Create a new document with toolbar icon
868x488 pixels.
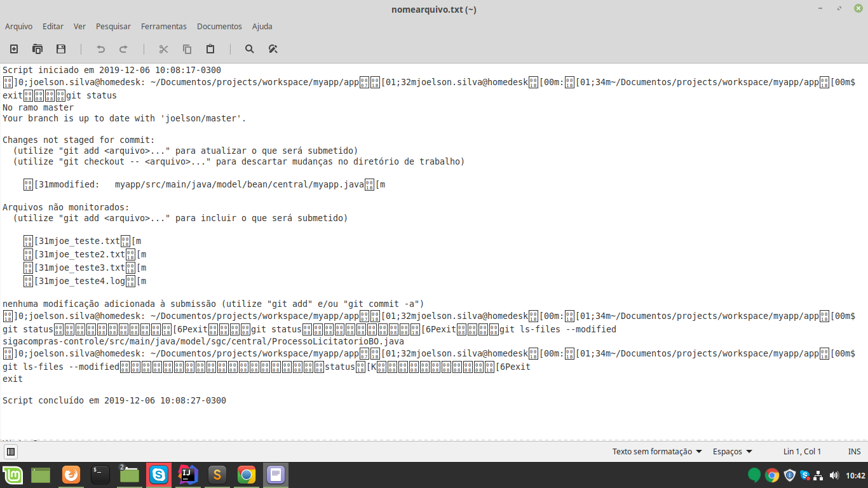click(14, 49)
